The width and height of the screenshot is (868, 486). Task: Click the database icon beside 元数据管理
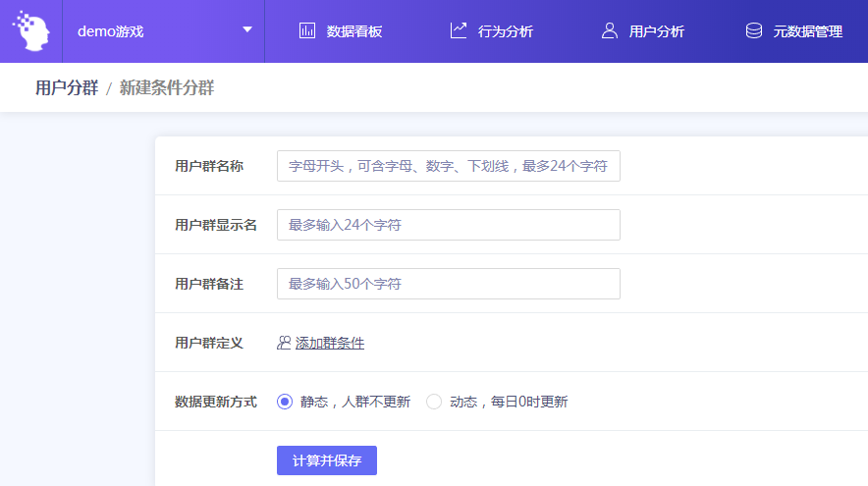click(754, 31)
